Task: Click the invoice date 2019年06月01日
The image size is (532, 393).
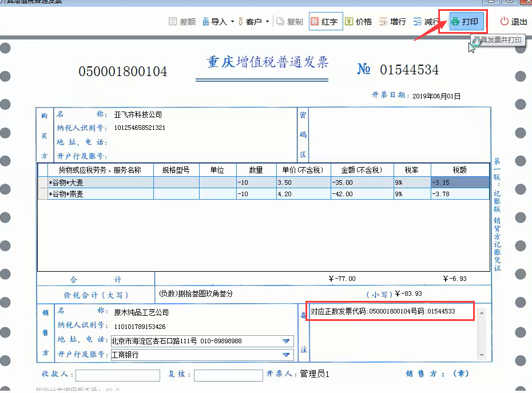Action: pos(436,96)
